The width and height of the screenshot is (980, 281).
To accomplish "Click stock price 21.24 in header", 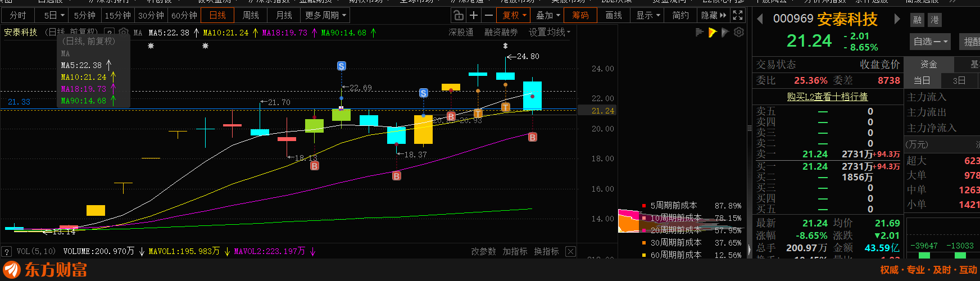I will 809,41.
